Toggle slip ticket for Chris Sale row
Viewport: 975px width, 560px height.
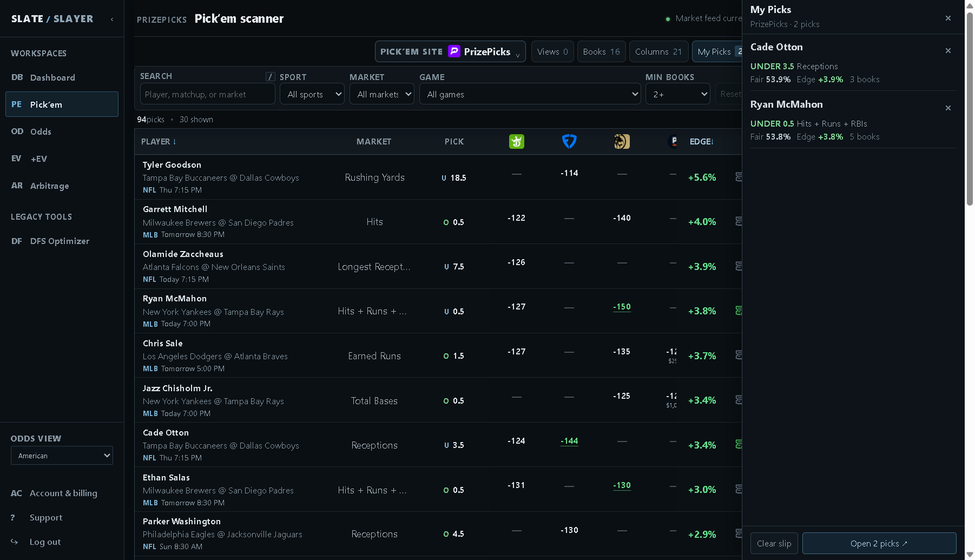[x=739, y=355]
